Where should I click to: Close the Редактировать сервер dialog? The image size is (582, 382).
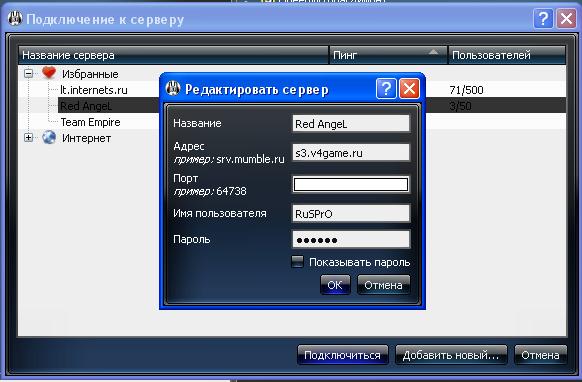coord(409,88)
